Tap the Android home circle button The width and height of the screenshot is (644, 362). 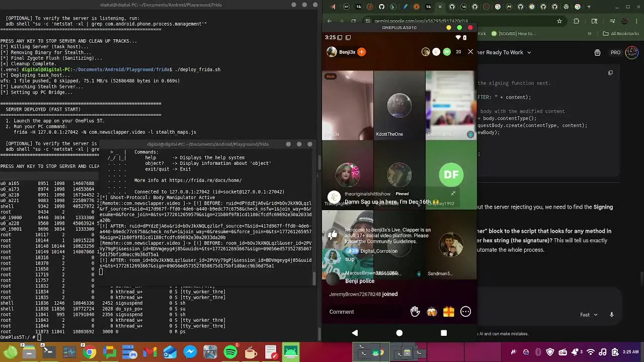[x=399, y=333]
